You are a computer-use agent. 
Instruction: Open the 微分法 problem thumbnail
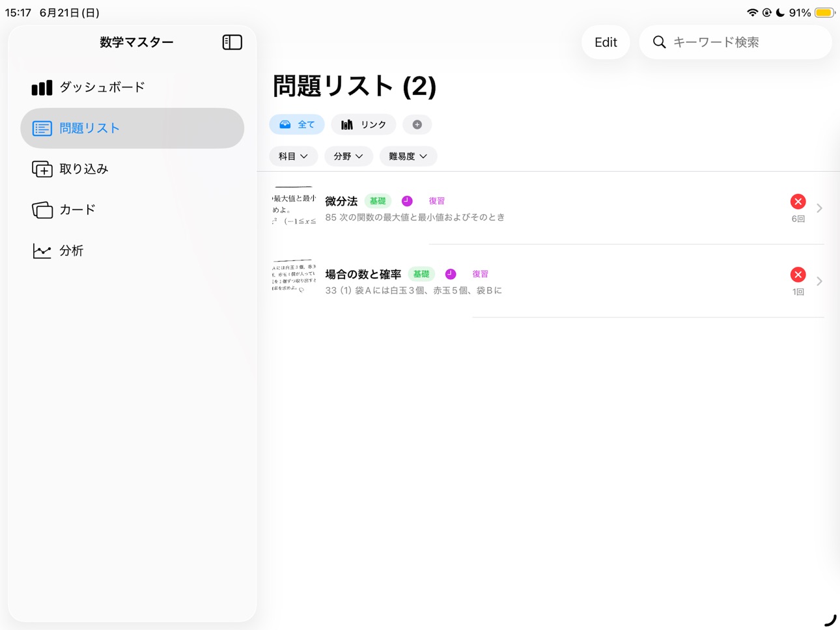pos(294,207)
